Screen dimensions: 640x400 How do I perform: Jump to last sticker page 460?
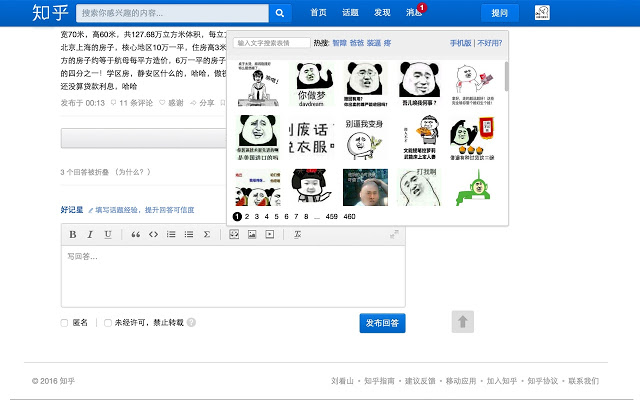click(349, 216)
